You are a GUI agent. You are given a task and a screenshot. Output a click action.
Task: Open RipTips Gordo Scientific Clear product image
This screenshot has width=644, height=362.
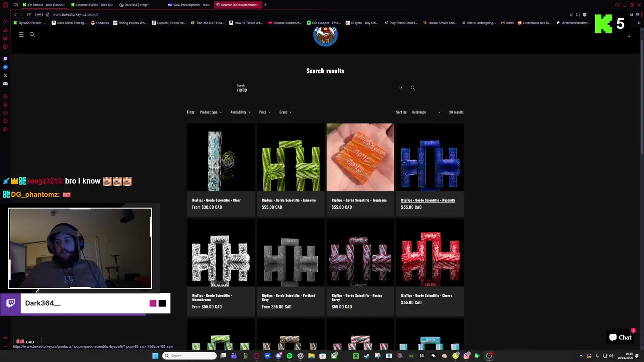[x=221, y=157]
